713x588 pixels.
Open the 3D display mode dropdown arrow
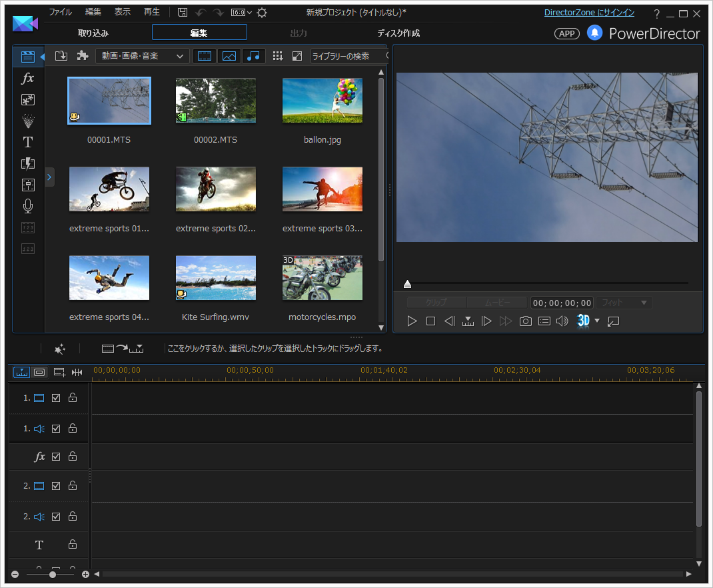pos(597,321)
